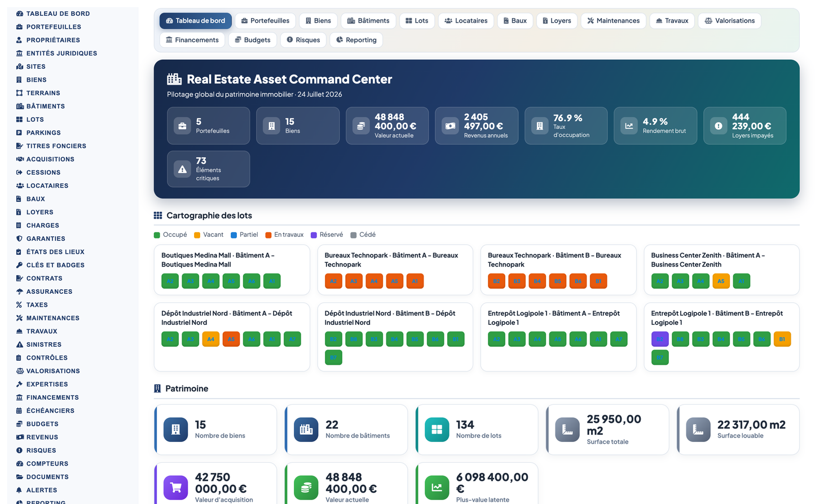Click the Entités juridiques bank icon in sidebar
This screenshot has width=815, height=504.
20,53
